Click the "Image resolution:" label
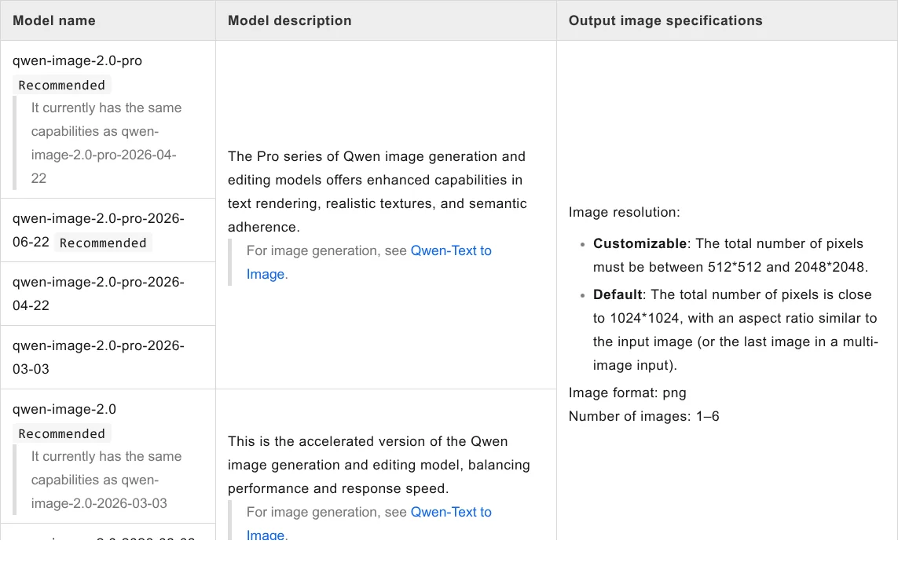898x588 pixels. [625, 213]
